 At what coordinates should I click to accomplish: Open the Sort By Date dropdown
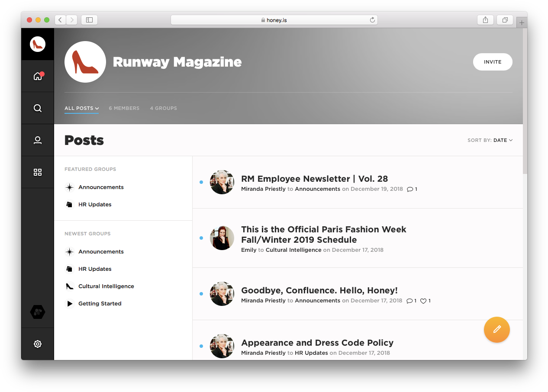pyautogui.click(x=503, y=140)
